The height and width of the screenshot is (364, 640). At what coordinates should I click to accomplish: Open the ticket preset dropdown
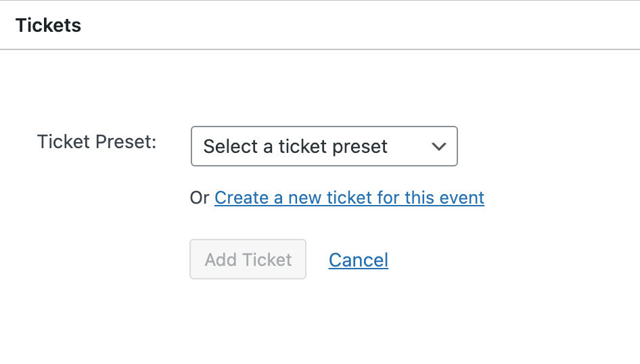pyautogui.click(x=324, y=146)
